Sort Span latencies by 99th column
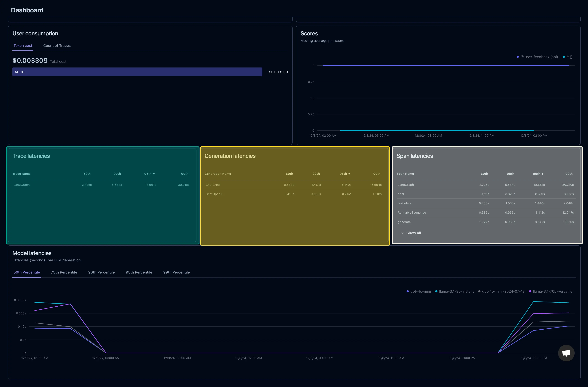The width and height of the screenshot is (588, 387). point(569,174)
